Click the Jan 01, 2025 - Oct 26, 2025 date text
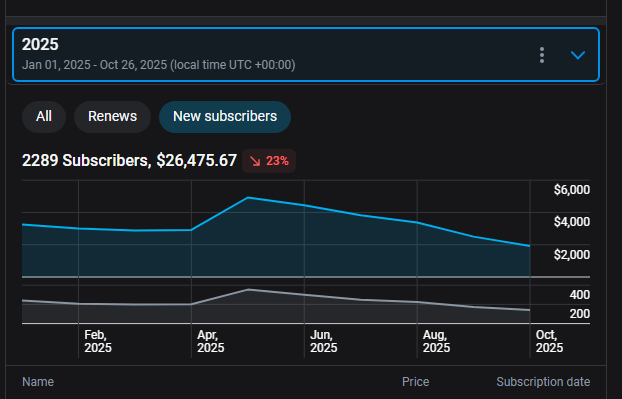The image size is (622, 399). (x=159, y=65)
